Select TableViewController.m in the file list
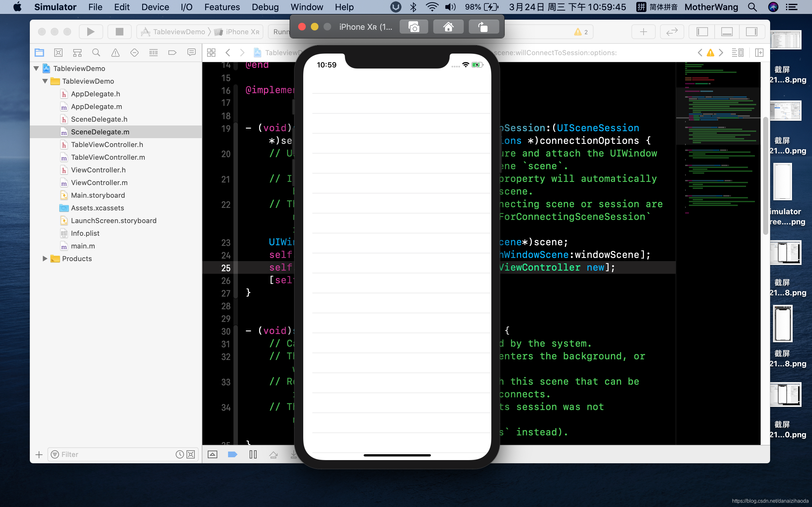This screenshot has height=507, width=812. [x=108, y=157]
